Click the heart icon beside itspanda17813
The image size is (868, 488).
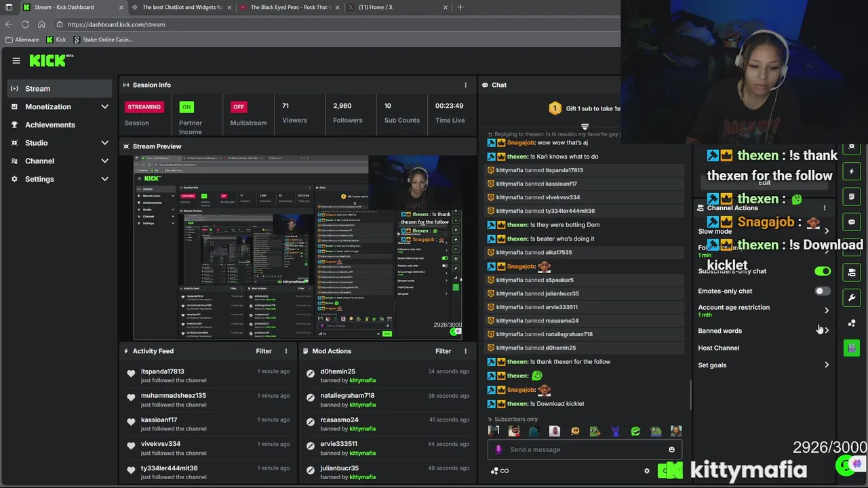(x=131, y=373)
